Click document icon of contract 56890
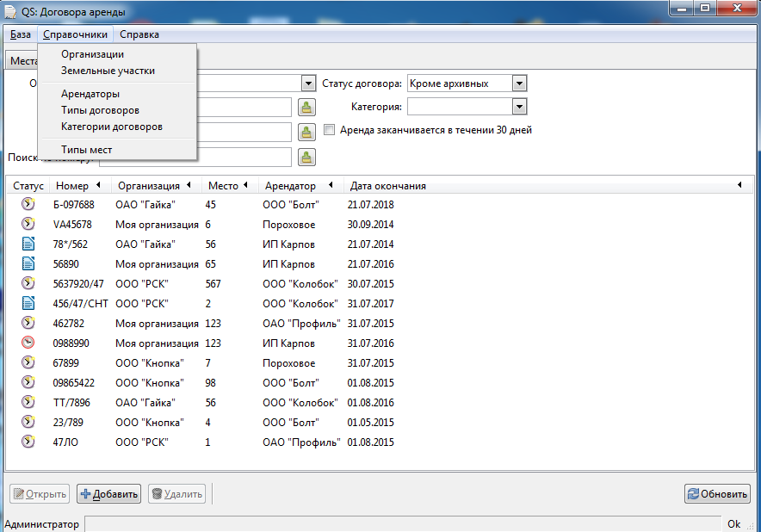This screenshot has height=532, width=761. [x=28, y=263]
